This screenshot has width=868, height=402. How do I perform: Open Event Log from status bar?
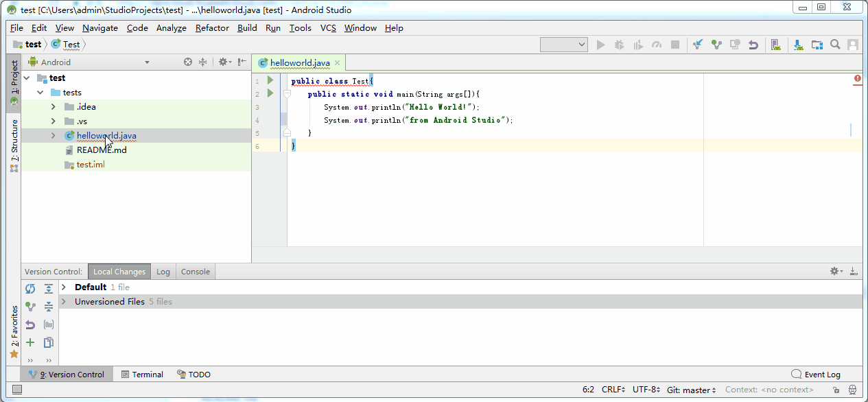pyautogui.click(x=815, y=375)
